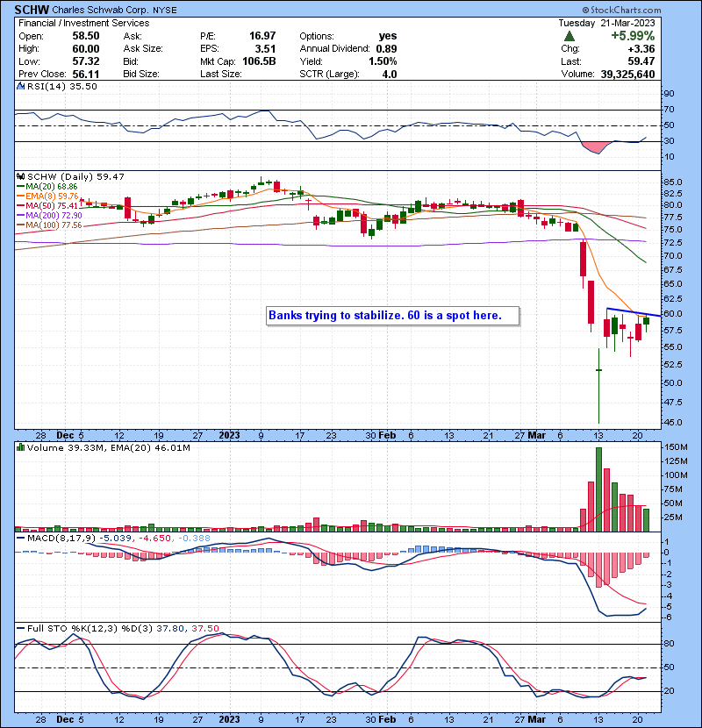Click the P/E value 16.97
This screenshot has width=702, height=728.
click(262, 36)
